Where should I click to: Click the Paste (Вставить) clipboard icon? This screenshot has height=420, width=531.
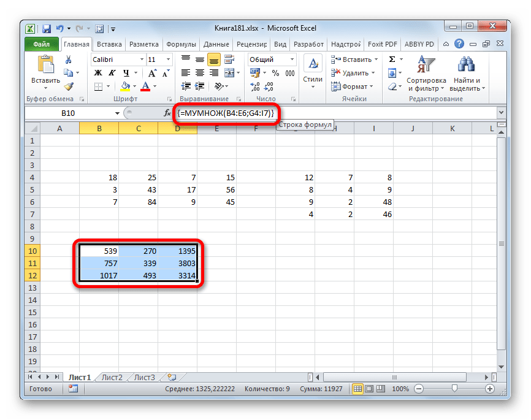tap(45, 65)
